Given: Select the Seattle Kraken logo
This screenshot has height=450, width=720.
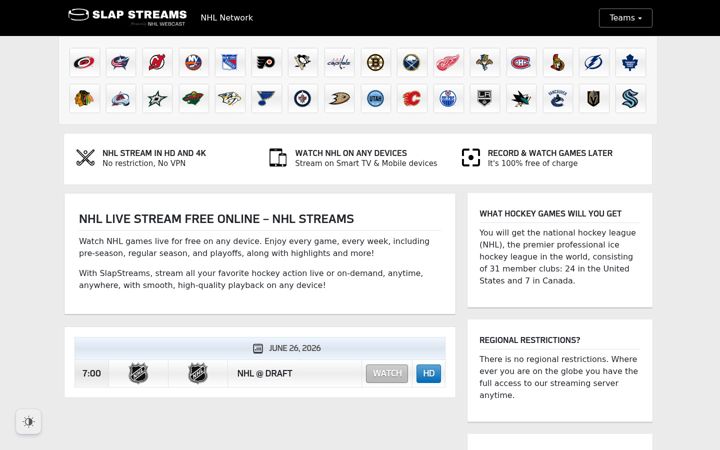Looking at the screenshot, I should 630,98.
